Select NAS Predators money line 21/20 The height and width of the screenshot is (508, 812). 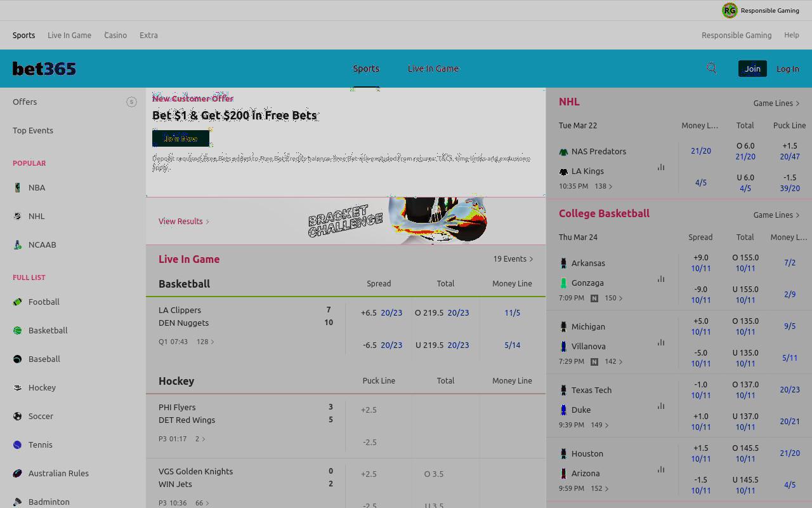point(701,150)
